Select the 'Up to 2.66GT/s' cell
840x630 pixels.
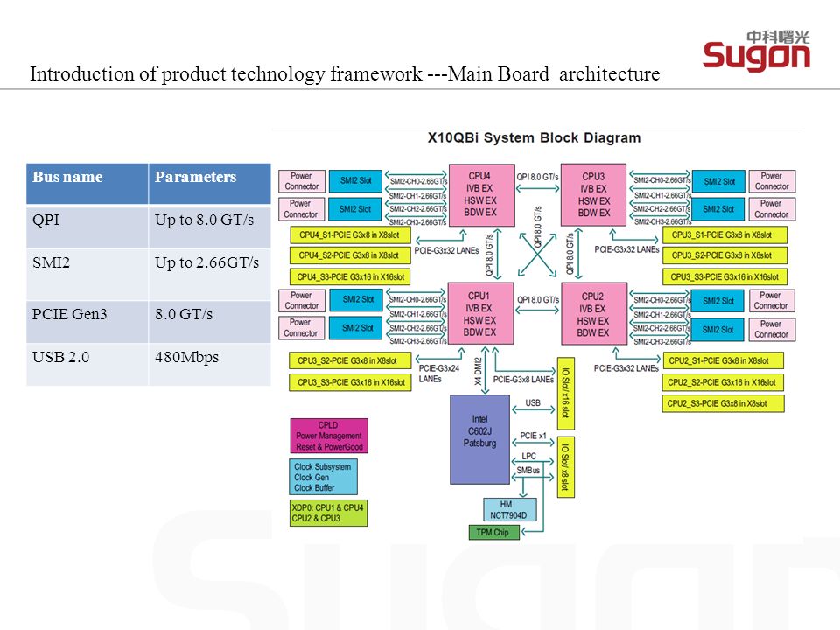coord(209,274)
